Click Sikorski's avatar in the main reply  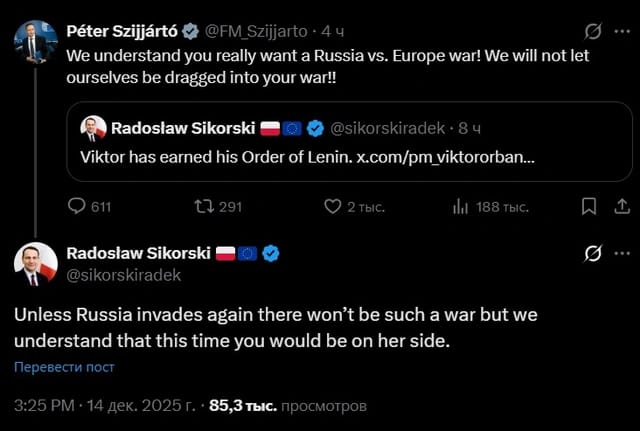pos(35,264)
